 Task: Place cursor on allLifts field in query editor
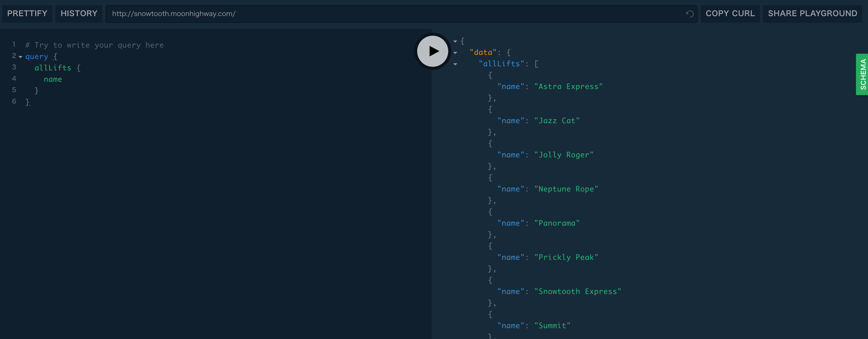point(53,68)
